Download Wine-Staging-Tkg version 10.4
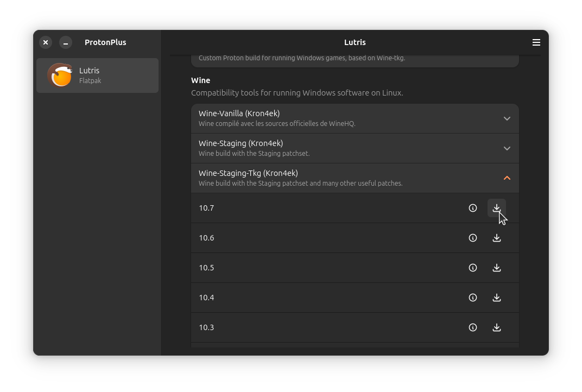Viewport: 582px width, 392px height. point(497,298)
